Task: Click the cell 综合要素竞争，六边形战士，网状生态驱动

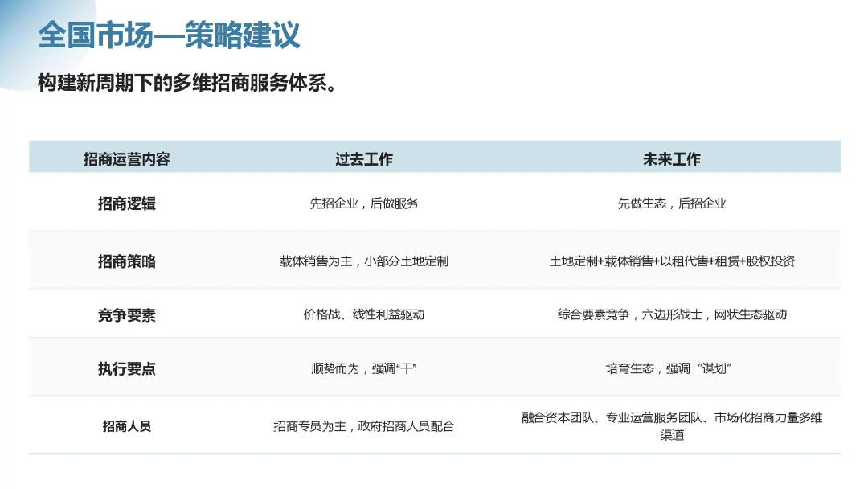Action: (671, 314)
